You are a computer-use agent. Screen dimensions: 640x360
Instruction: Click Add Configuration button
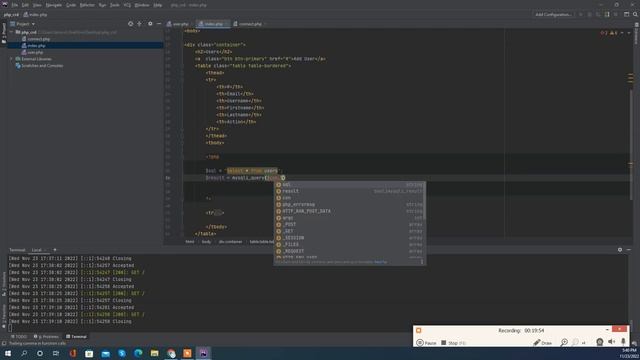tap(553, 14)
